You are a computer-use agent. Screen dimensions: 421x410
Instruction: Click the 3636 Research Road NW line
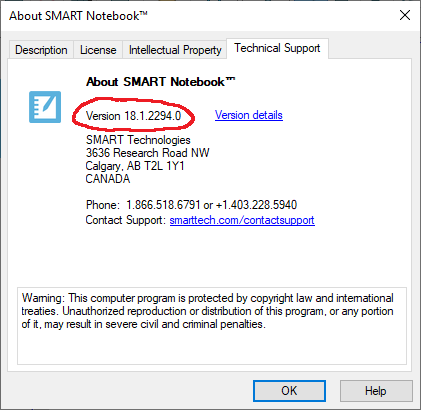click(x=148, y=153)
